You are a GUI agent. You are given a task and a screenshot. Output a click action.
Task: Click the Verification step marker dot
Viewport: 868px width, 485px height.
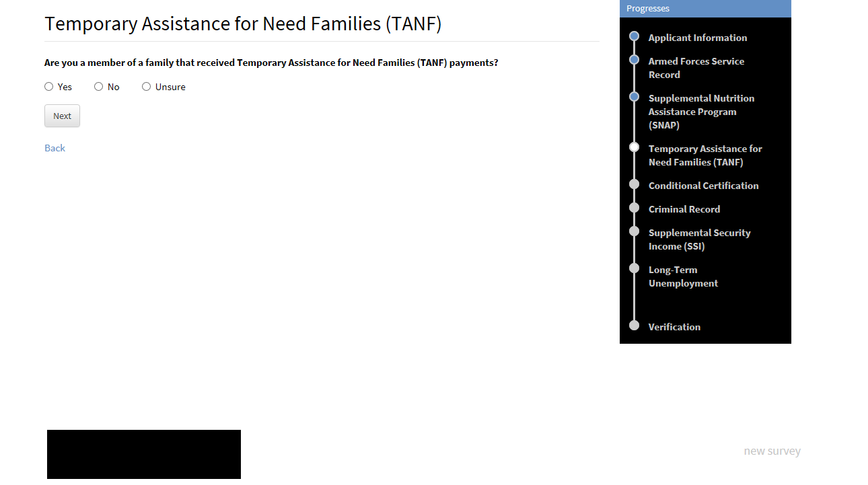pos(634,326)
